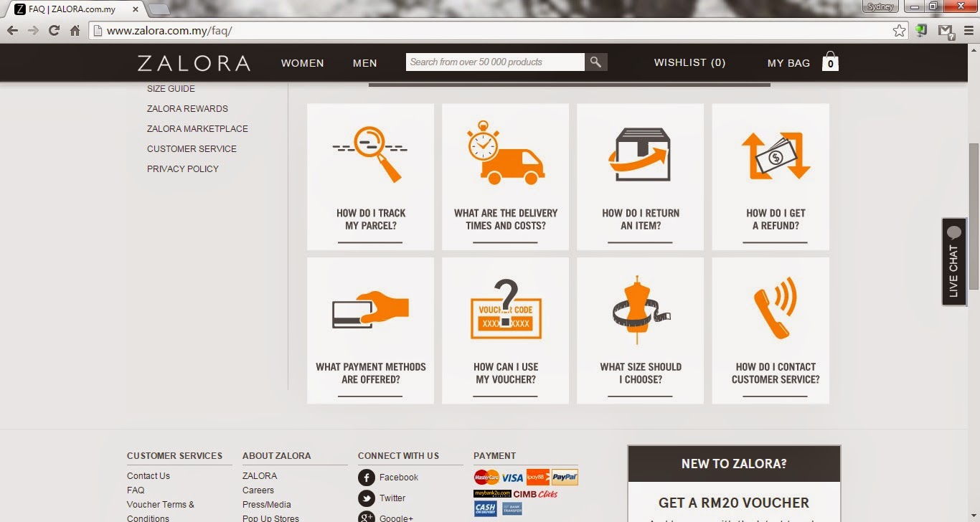
Task: Click 'HOW DO I CONTACT CUSTOMER SERVICE?' text
Action: pyautogui.click(x=776, y=373)
